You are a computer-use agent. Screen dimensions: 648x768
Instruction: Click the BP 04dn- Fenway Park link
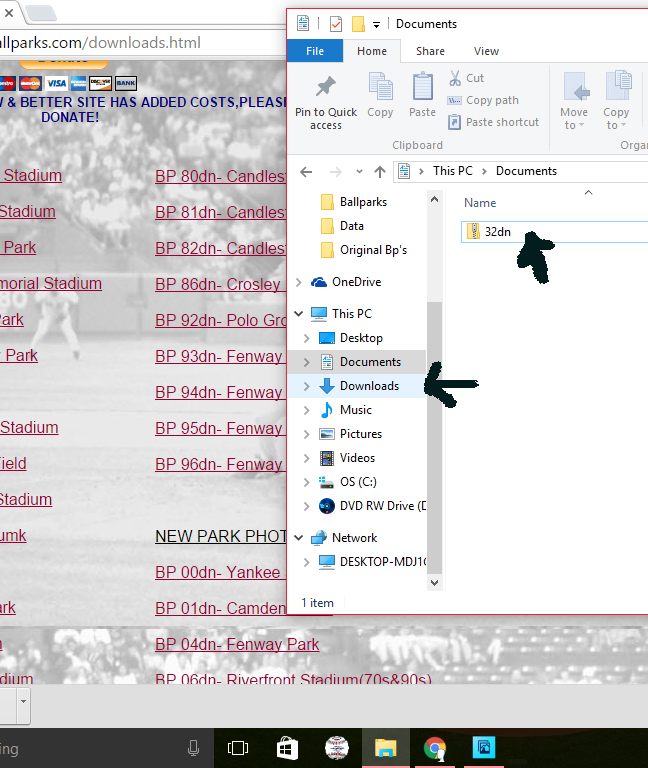(237, 645)
